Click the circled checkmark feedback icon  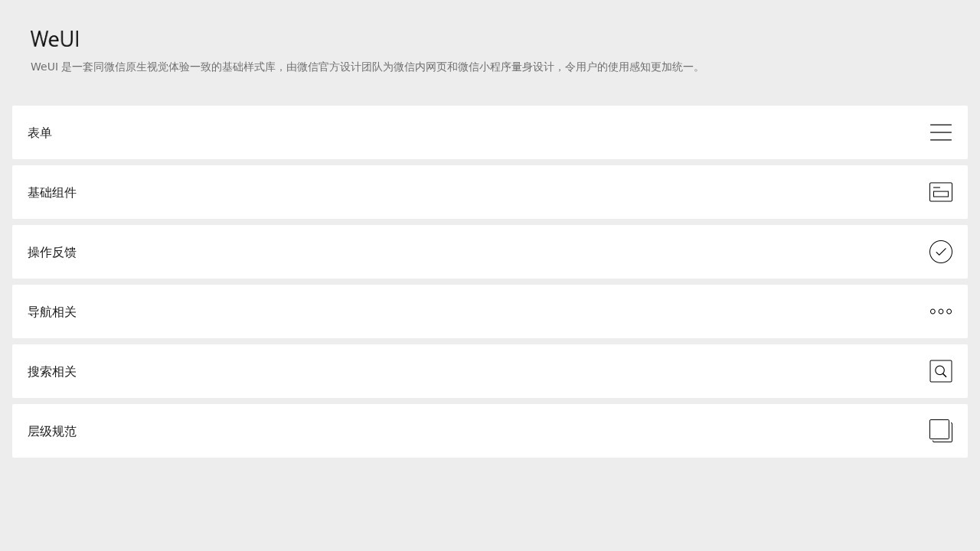[x=941, y=252]
